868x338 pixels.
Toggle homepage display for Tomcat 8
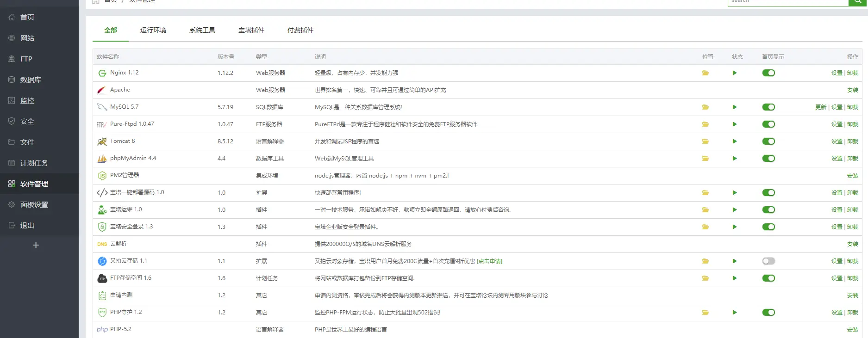[x=768, y=141]
